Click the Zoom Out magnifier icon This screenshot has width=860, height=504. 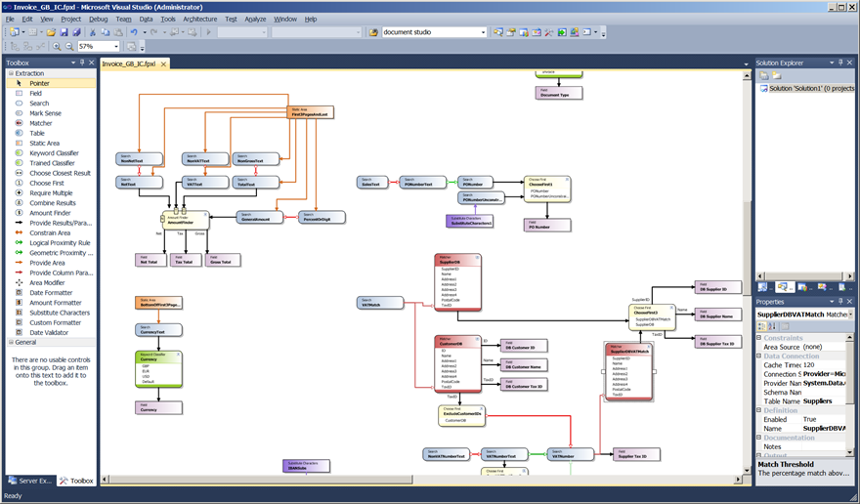tap(69, 47)
